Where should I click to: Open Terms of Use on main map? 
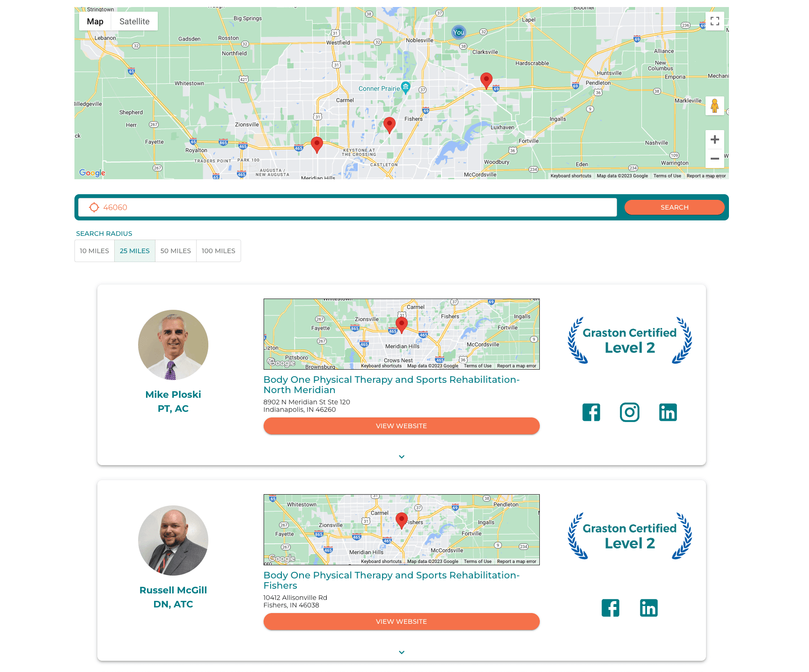[667, 176]
